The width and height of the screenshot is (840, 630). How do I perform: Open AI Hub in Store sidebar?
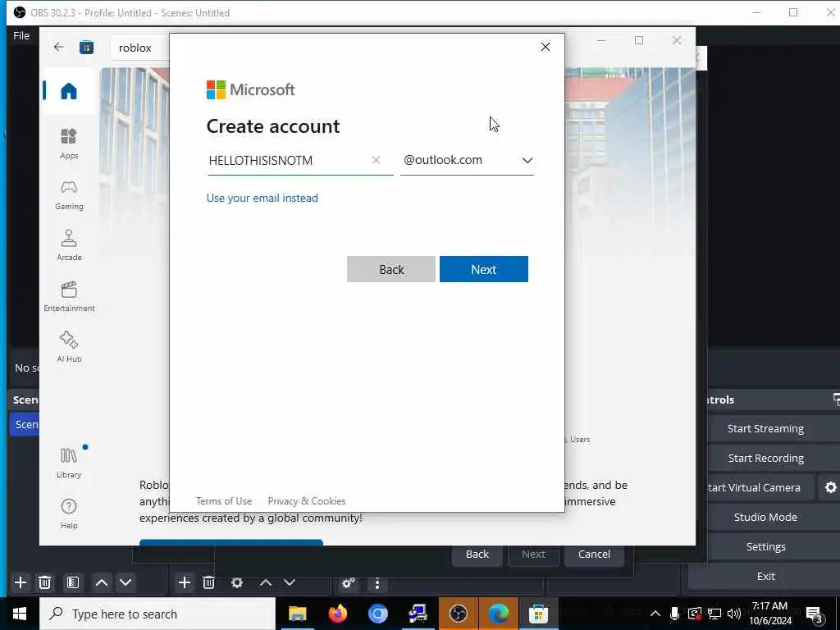(69, 347)
